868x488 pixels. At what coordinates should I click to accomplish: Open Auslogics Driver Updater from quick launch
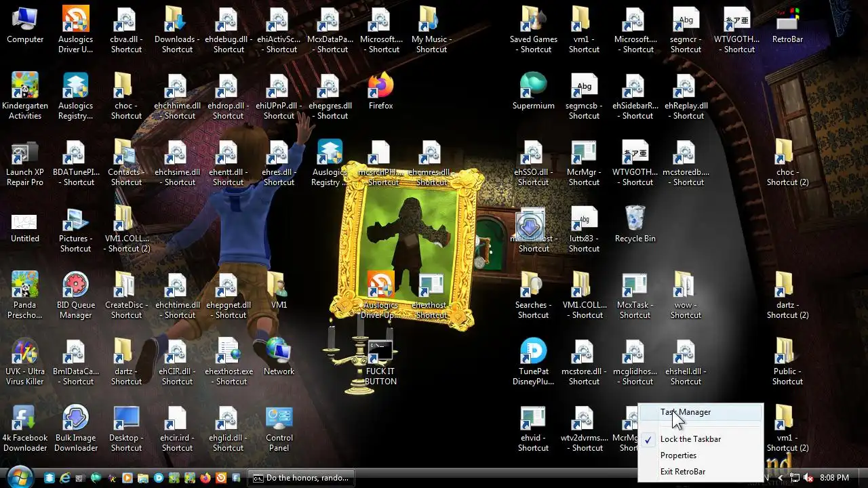click(220, 478)
